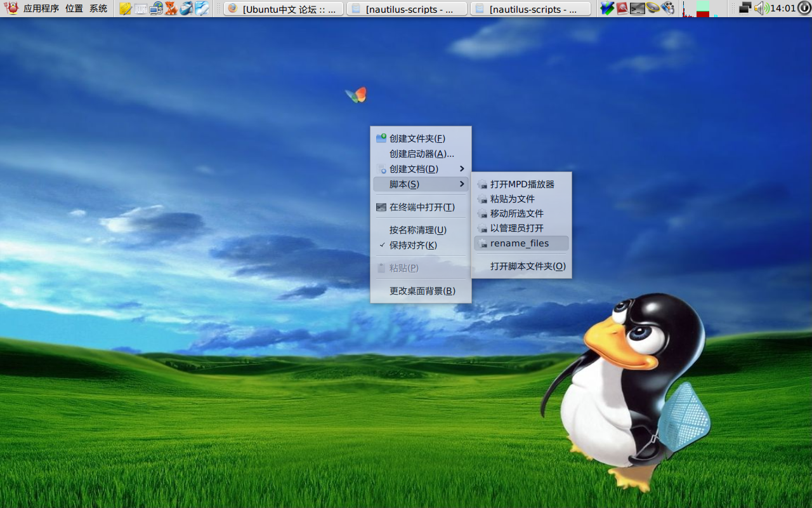Expand the 脚本(S) submenu
This screenshot has height=508, width=812.
421,184
